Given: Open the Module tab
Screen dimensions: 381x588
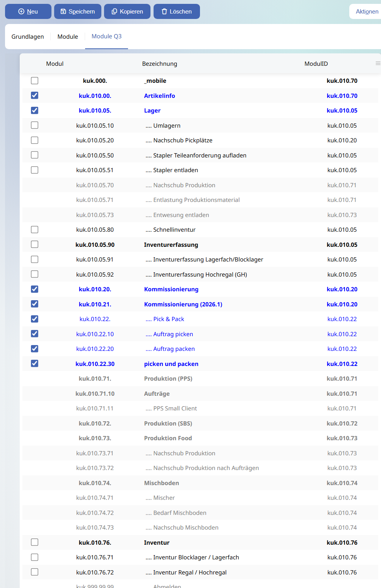Looking at the screenshot, I should tap(68, 37).
